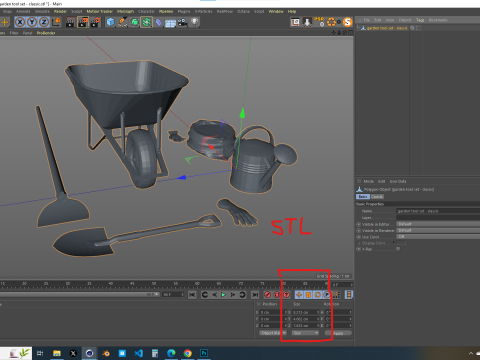Open the Motion Tracker menu
The image size is (480, 360).
click(x=100, y=11)
